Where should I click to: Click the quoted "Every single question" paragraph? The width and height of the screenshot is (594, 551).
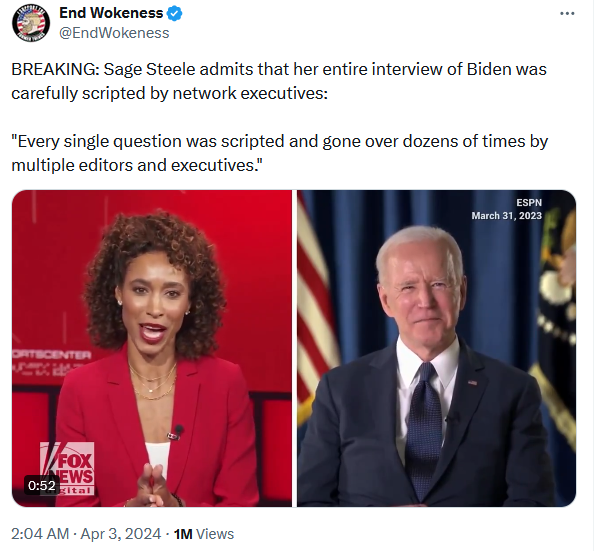280,153
